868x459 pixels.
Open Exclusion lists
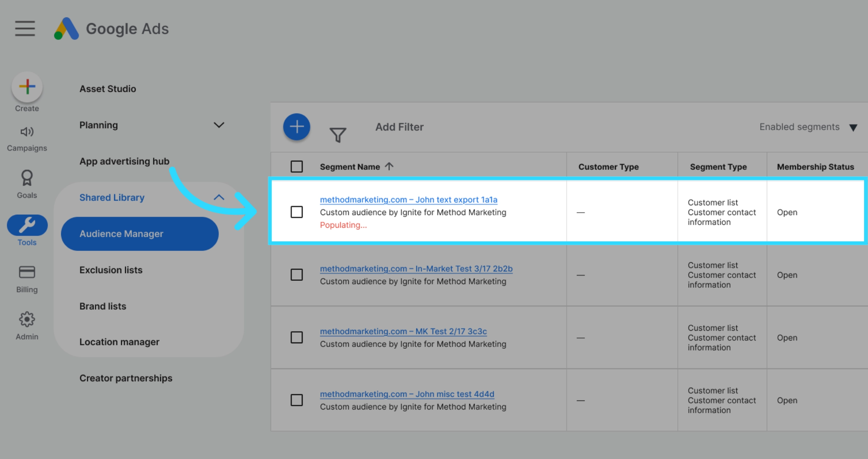tap(111, 270)
